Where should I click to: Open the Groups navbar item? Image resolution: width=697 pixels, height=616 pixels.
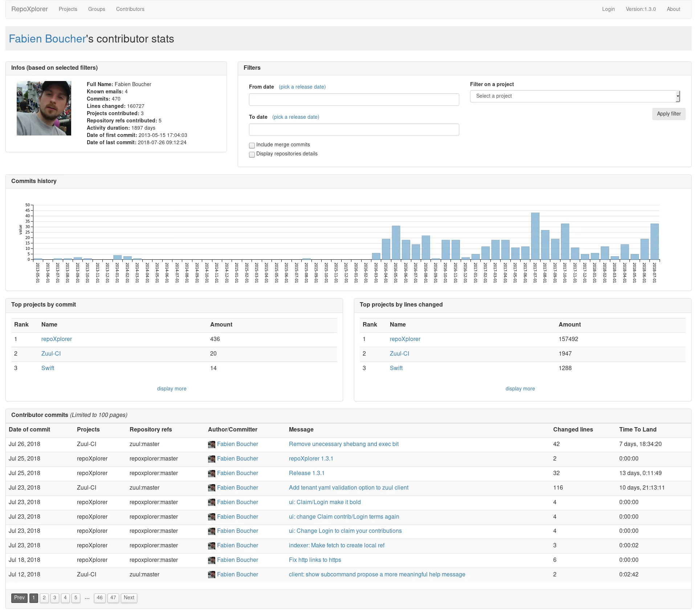pos(97,9)
